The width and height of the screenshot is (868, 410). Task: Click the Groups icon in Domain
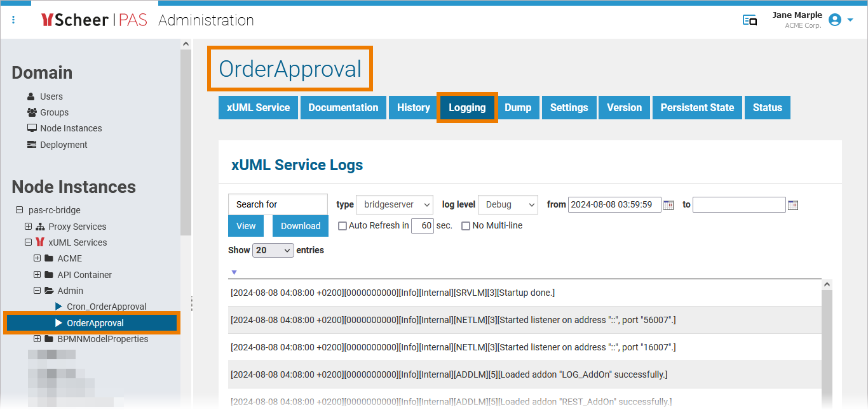32,112
